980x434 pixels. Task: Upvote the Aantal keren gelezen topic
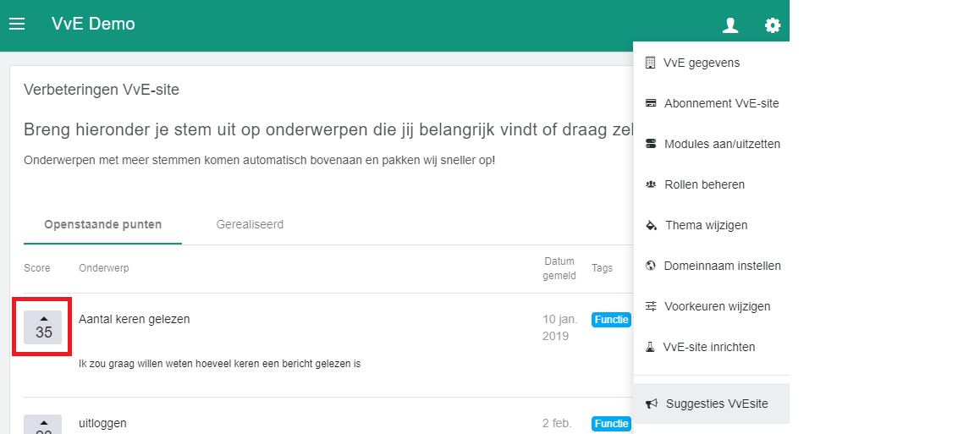point(43,327)
